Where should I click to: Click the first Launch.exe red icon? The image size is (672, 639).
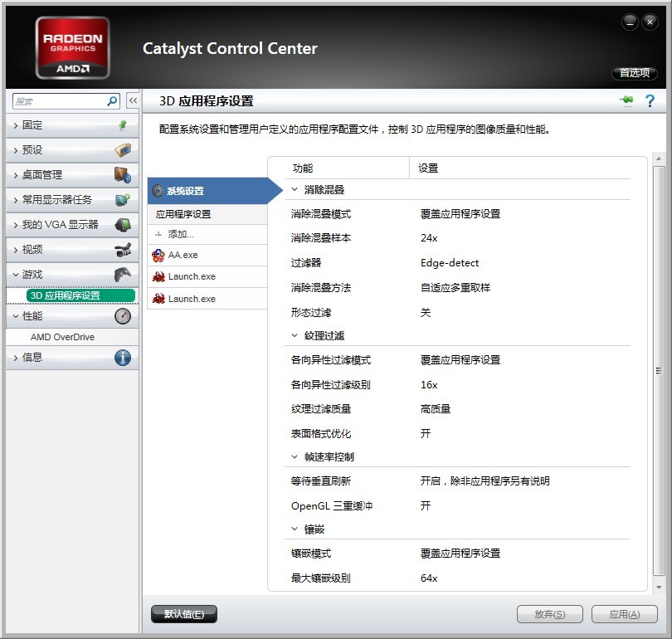(x=158, y=276)
